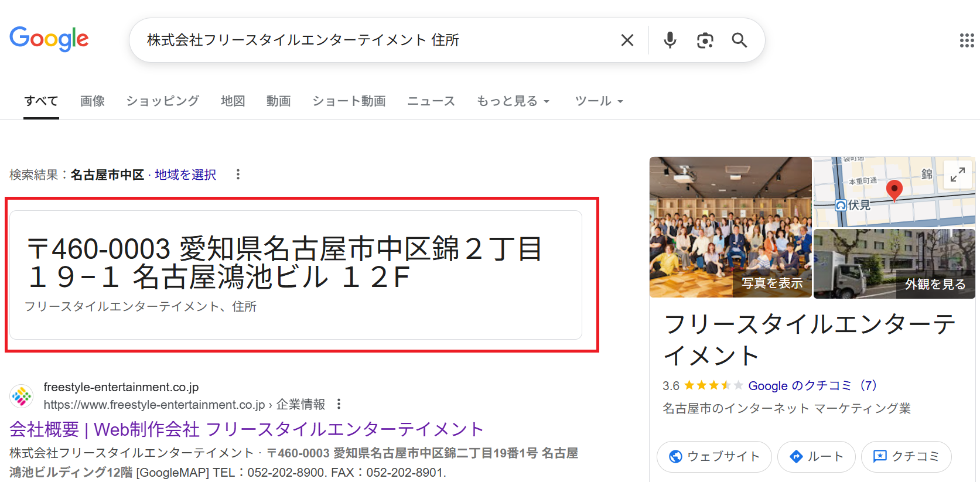
Task: Click the magnifying glass search button
Action: (x=739, y=40)
